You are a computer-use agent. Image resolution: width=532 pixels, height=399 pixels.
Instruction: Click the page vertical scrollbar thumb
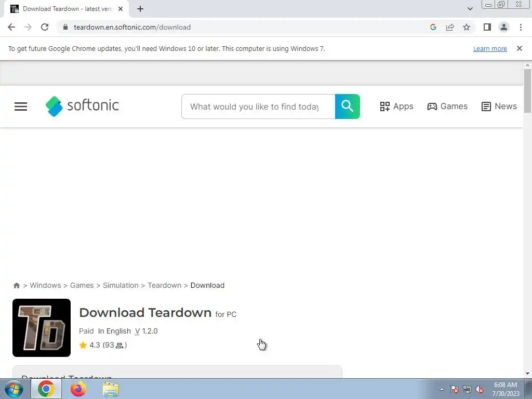527,90
